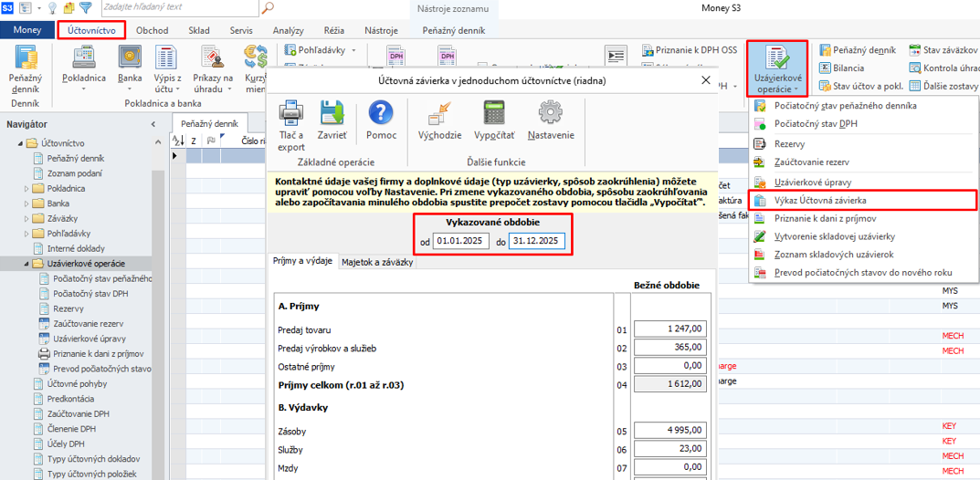Click the search magnifier icon
The image size is (980, 480).
(268, 8)
